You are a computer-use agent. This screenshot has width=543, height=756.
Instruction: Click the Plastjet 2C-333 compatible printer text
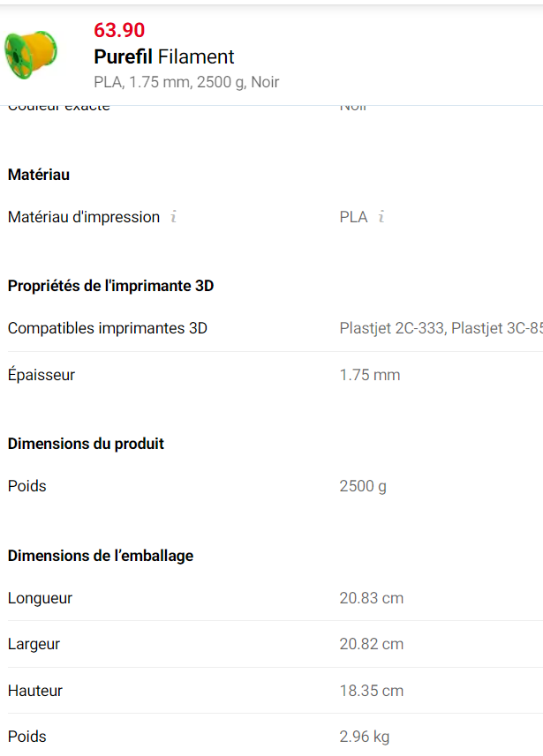[393, 328]
